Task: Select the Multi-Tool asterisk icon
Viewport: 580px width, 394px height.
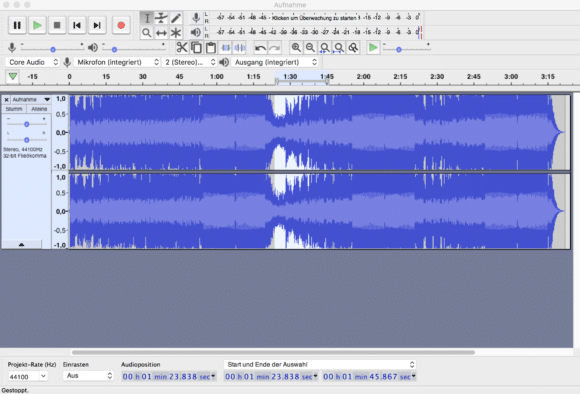Action: click(x=176, y=33)
